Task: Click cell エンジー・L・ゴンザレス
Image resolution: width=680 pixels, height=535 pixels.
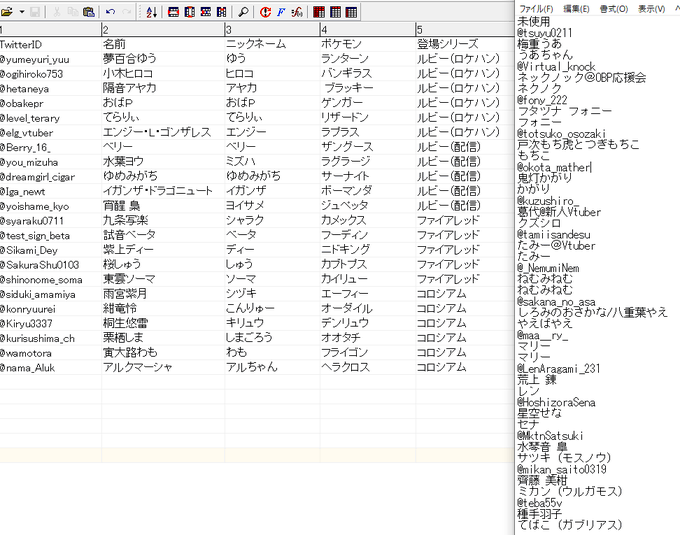Action: [x=163, y=133]
